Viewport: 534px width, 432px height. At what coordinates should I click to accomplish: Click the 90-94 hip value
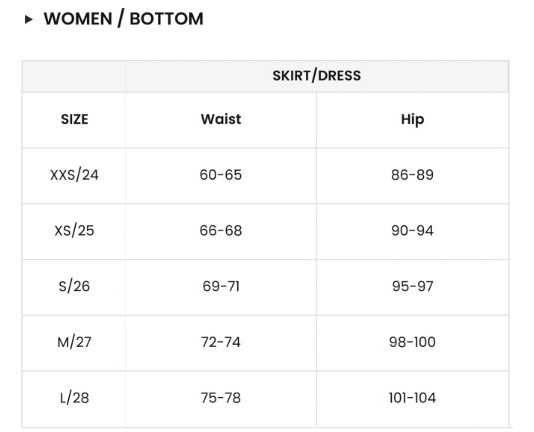coord(412,231)
